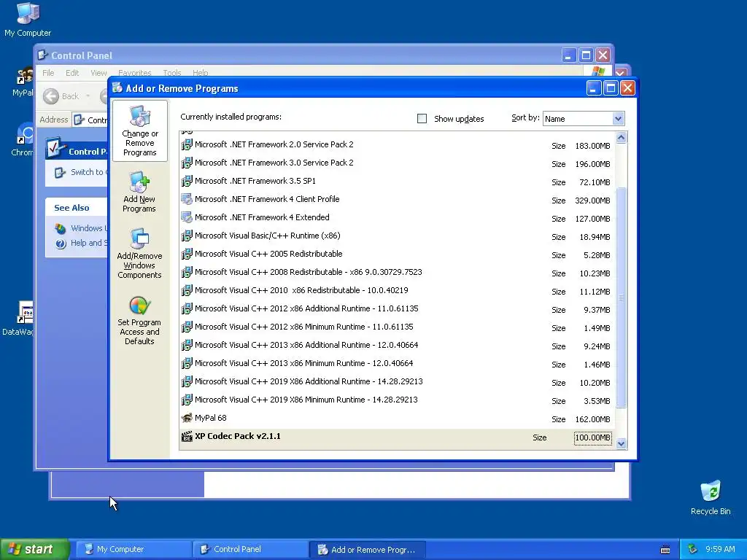Select MyPal 68 program entry
This screenshot has height=560, width=747.
(398, 418)
